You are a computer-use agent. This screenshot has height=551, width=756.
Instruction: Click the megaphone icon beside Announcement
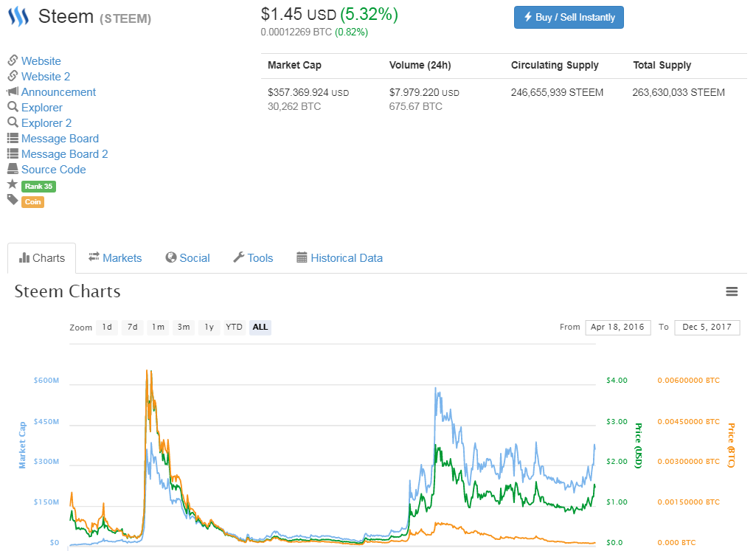coord(13,91)
